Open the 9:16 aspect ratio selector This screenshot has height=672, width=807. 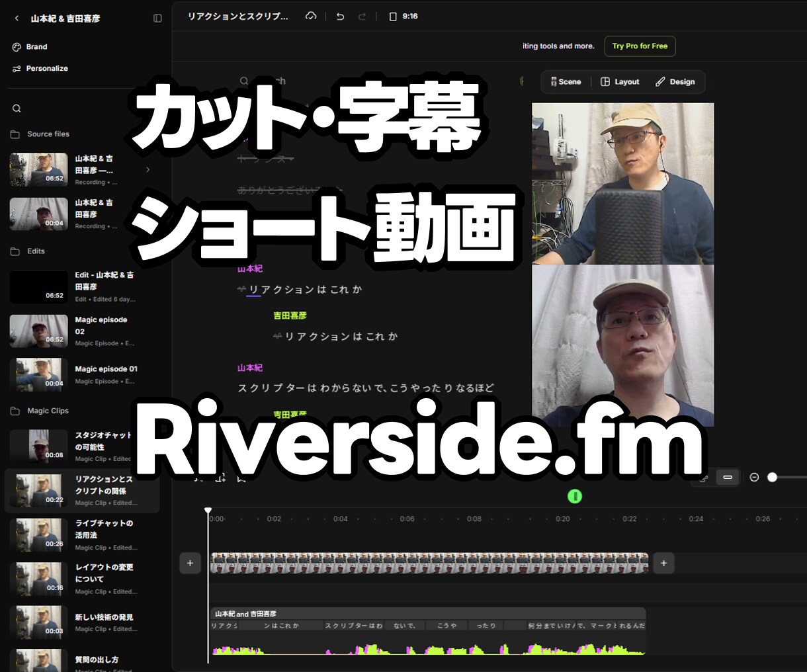pyautogui.click(x=403, y=17)
